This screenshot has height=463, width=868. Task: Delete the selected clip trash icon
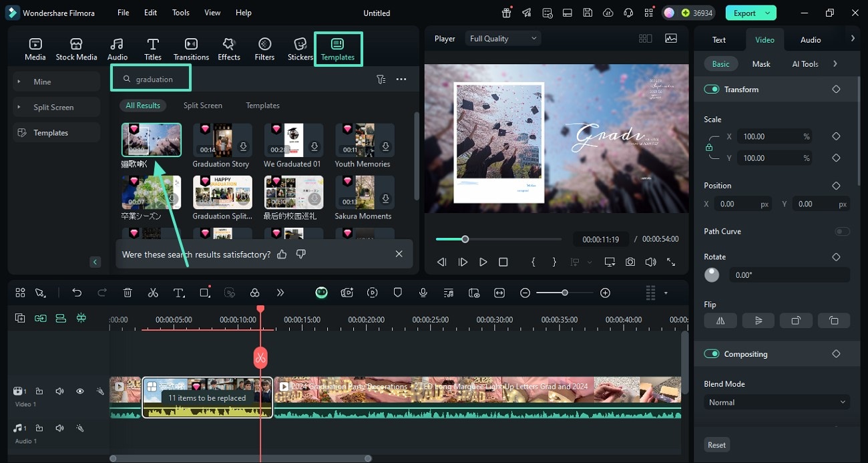coord(128,293)
